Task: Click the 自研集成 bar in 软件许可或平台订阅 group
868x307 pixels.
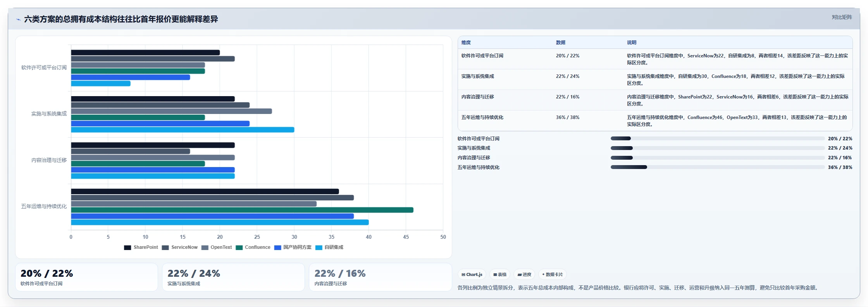Action: 101,83
